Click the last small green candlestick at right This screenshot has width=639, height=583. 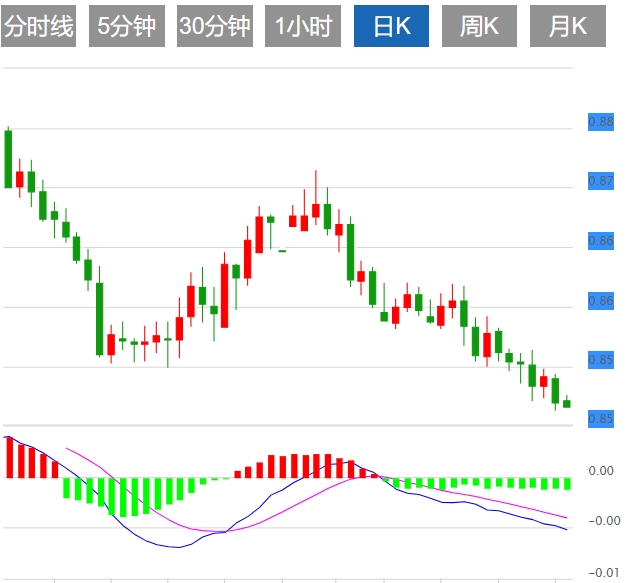point(566,403)
